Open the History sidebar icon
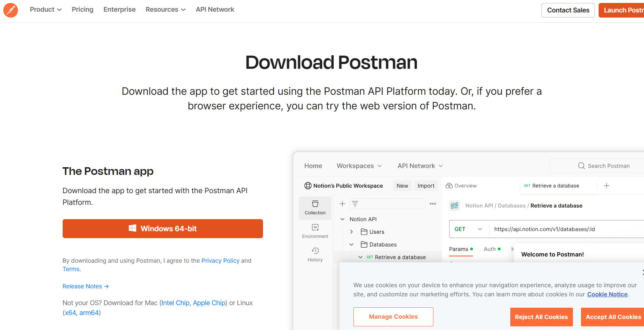 tap(315, 255)
